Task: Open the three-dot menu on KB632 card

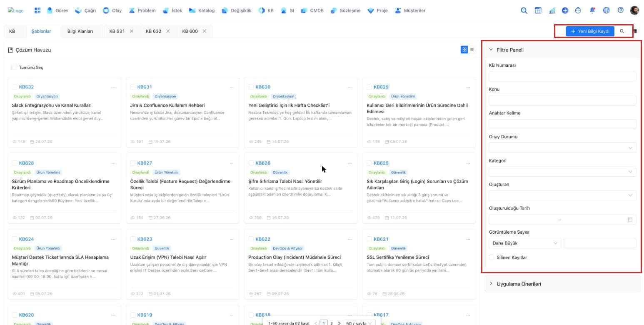Action: point(113,87)
